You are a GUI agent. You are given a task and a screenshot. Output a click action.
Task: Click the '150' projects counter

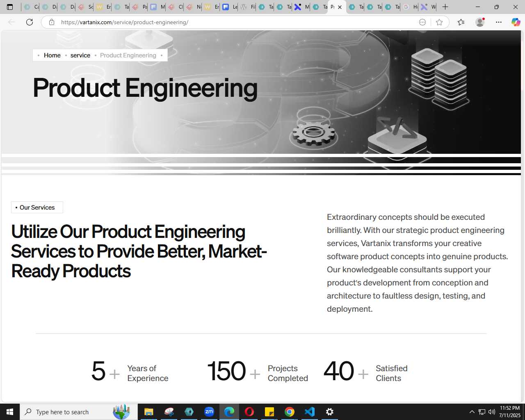pos(226,371)
